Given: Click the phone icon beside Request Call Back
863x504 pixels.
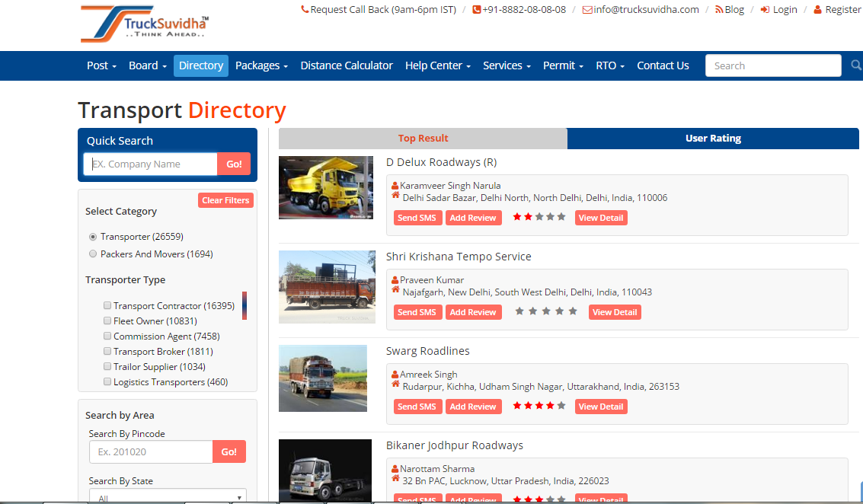Looking at the screenshot, I should click(x=305, y=9).
